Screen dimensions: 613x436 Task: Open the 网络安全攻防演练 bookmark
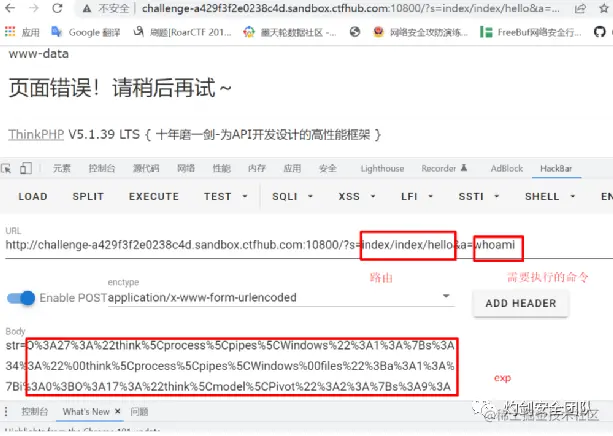coord(421,32)
